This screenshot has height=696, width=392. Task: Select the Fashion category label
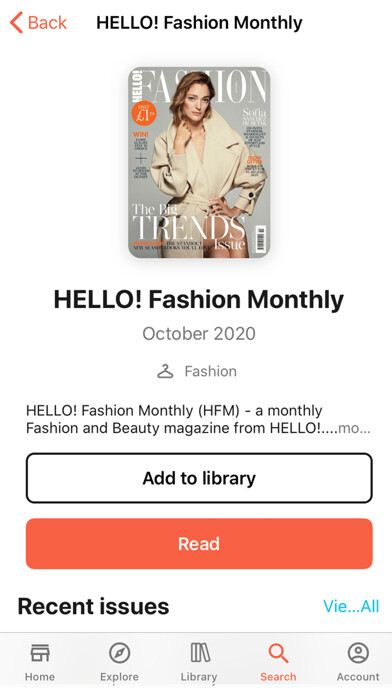(210, 371)
